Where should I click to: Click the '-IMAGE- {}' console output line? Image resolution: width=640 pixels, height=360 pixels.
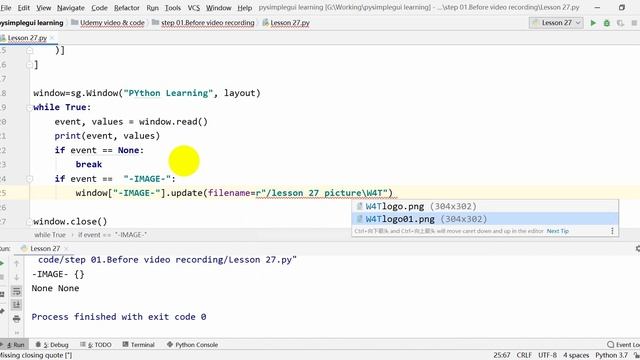[x=58, y=274]
